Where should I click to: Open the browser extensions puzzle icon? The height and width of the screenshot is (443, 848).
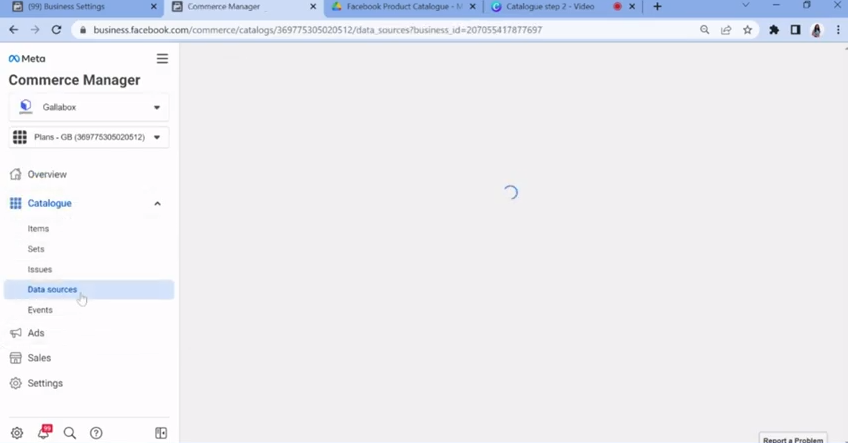point(774,30)
